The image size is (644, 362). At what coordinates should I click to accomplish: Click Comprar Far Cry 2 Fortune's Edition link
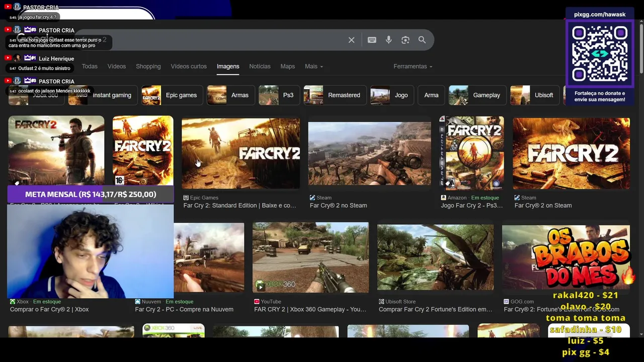pyautogui.click(x=435, y=309)
